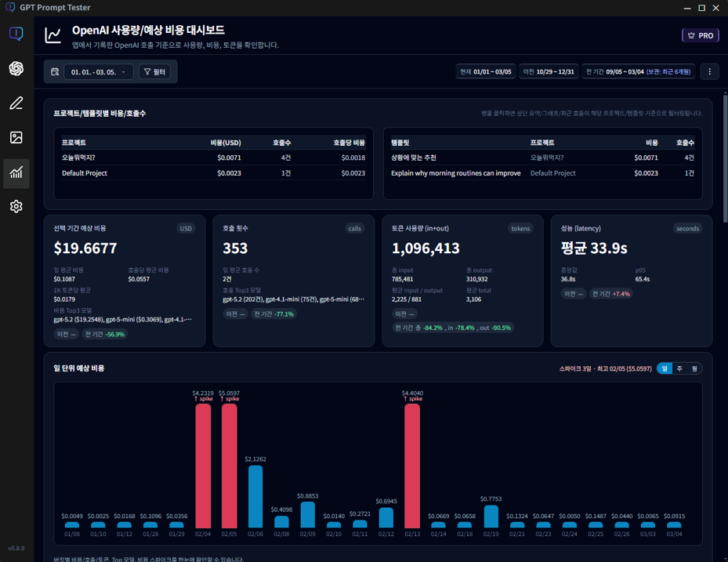Select the image generation icon in sidebar
This screenshot has height=562, width=728.
[16, 138]
